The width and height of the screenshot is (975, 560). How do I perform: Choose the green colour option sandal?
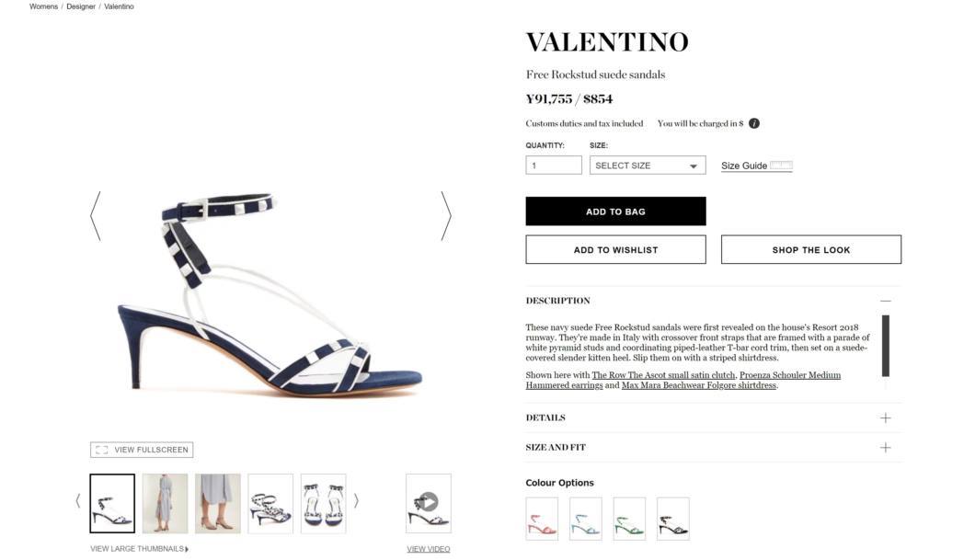[x=629, y=519]
